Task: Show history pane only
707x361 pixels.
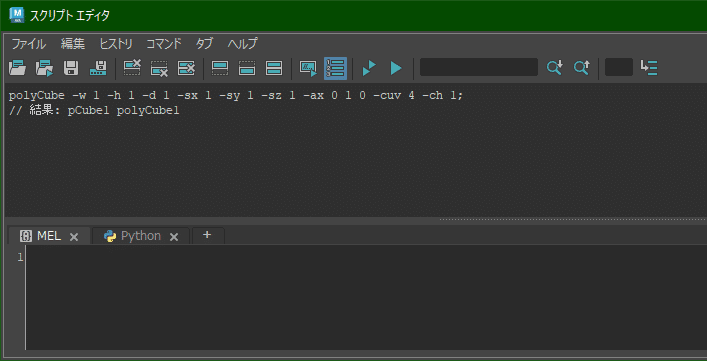Action: [220, 68]
